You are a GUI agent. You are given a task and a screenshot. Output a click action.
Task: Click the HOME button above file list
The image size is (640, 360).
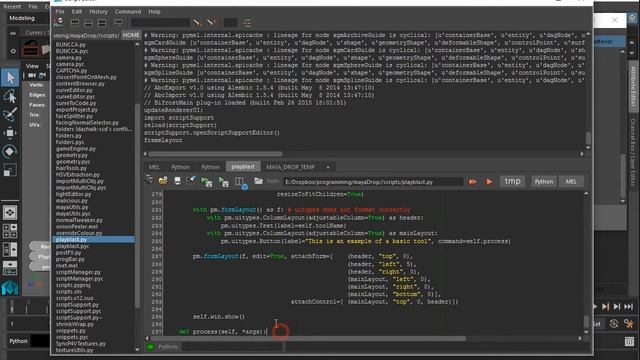[x=131, y=35]
